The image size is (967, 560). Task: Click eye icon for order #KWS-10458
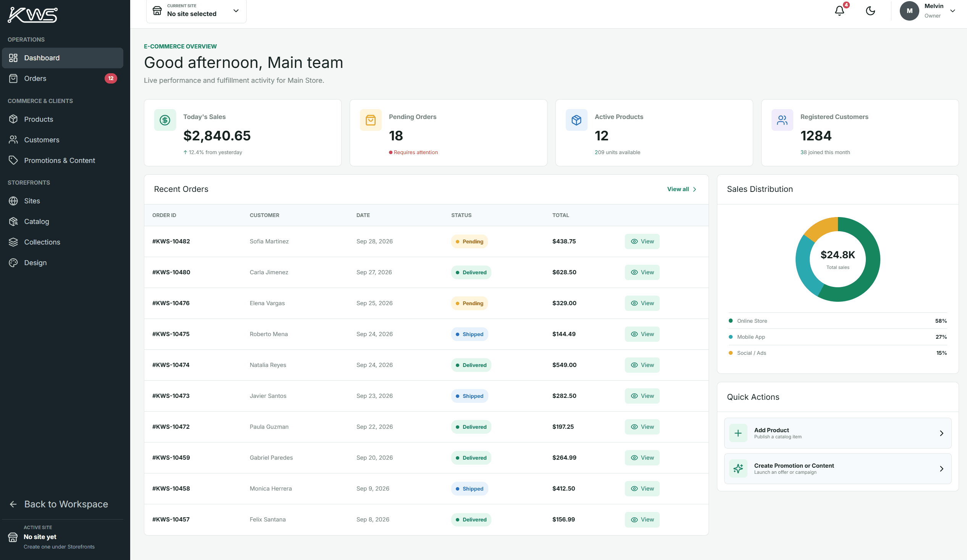(634, 489)
